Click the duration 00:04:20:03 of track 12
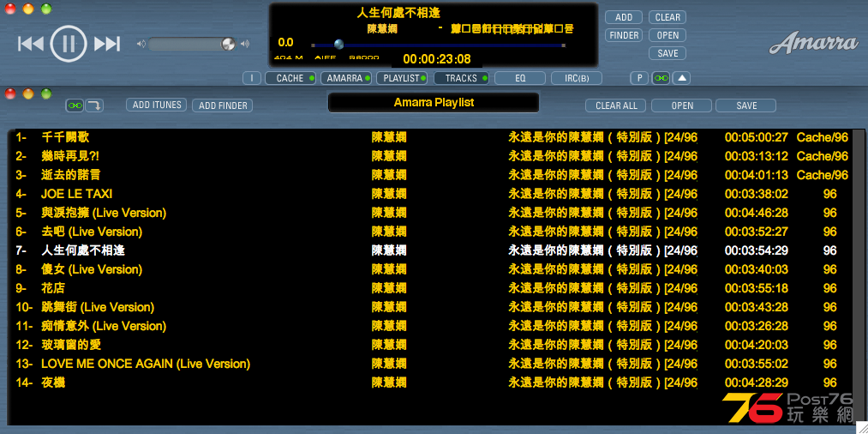Image resolution: width=868 pixels, height=434 pixels. [x=756, y=345]
